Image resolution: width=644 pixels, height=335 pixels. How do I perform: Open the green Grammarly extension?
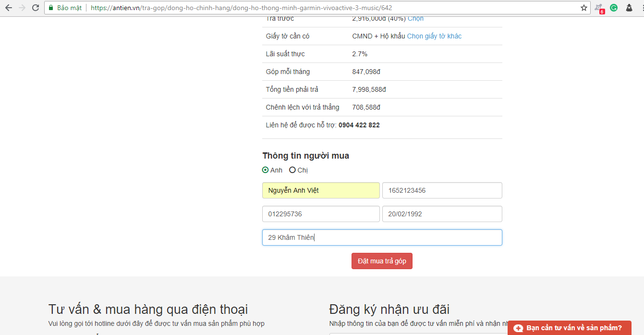click(x=614, y=8)
